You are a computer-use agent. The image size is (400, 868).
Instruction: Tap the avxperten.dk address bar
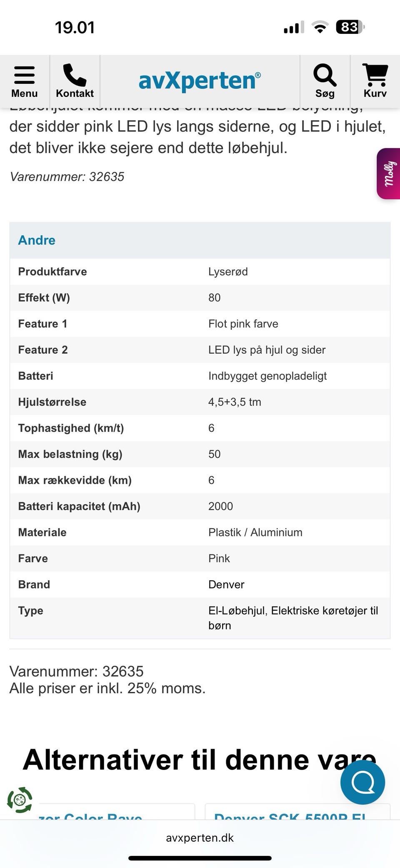tap(200, 838)
